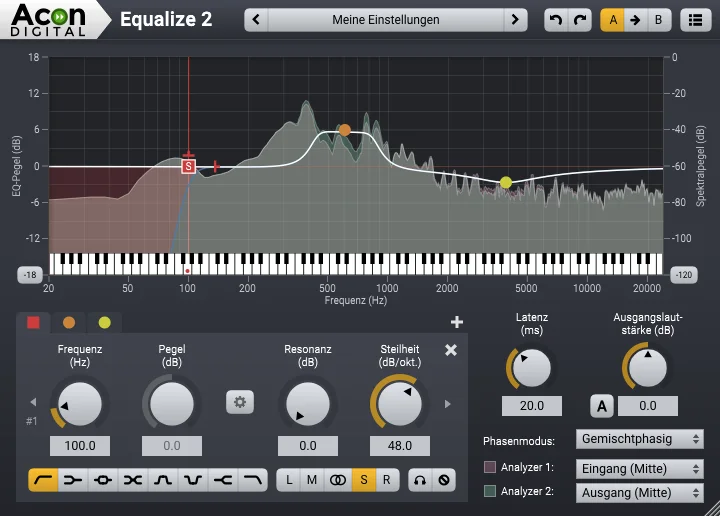This screenshot has height=516, width=720.
Task: Open the Phasenmodus dropdown
Action: point(640,439)
